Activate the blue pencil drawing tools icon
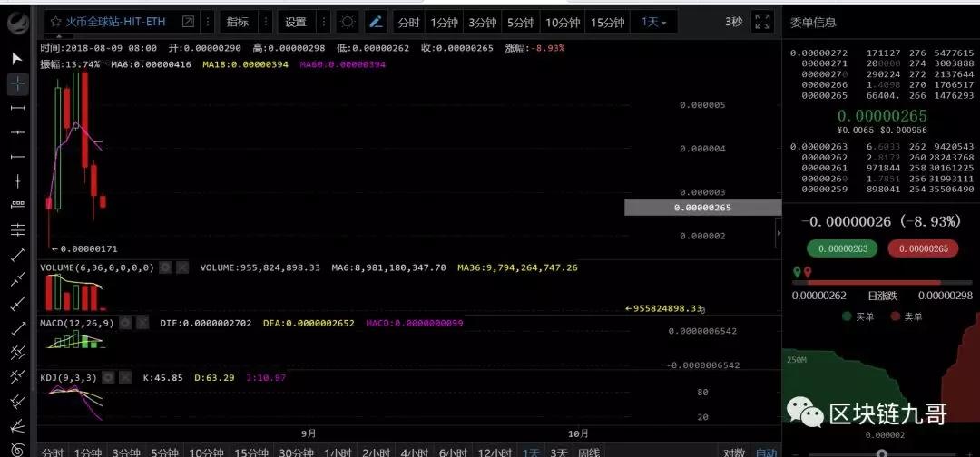The image size is (980, 457). 376,23
